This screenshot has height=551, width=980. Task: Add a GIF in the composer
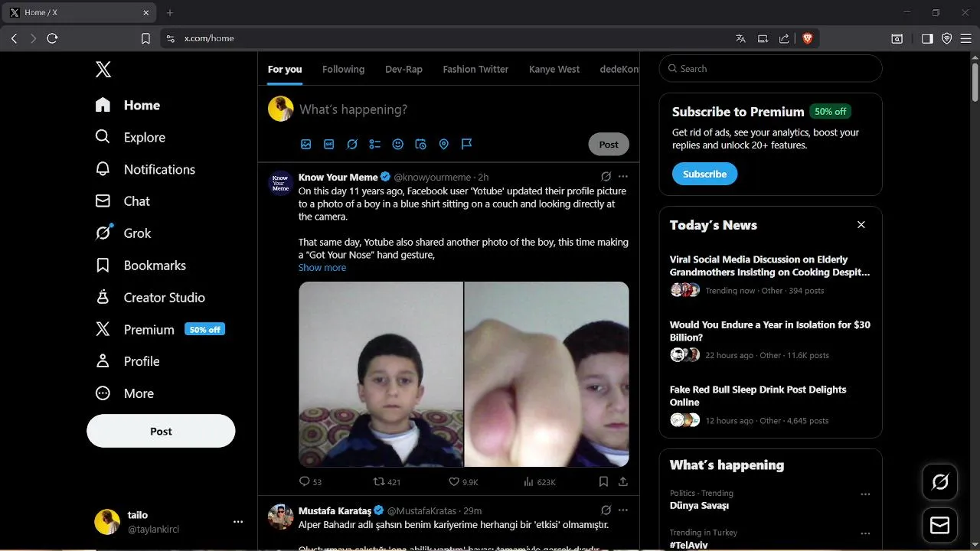pyautogui.click(x=329, y=144)
